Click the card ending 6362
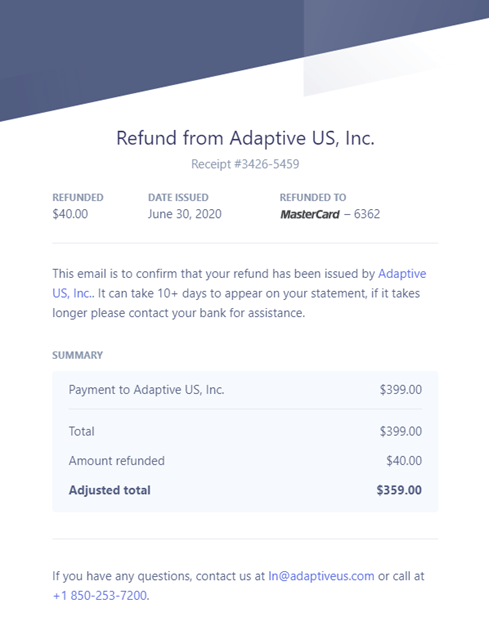The image size is (489, 617). point(367,214)
